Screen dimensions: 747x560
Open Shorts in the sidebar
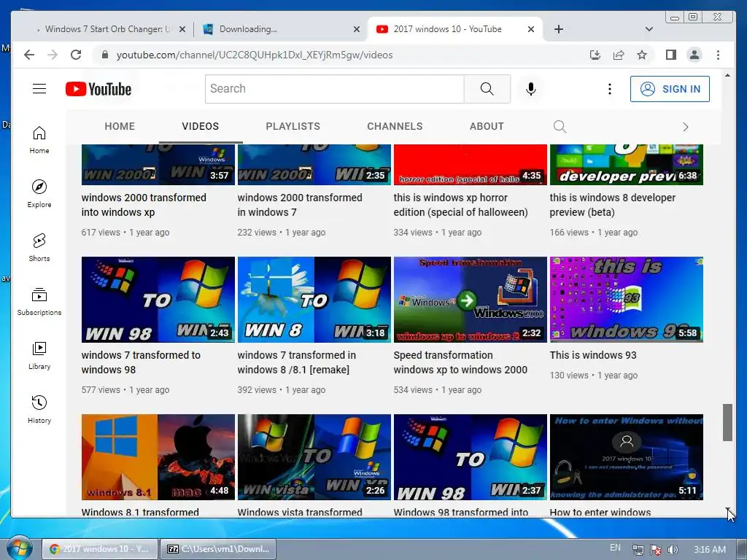pyautogui.click(x=39, y=248)
